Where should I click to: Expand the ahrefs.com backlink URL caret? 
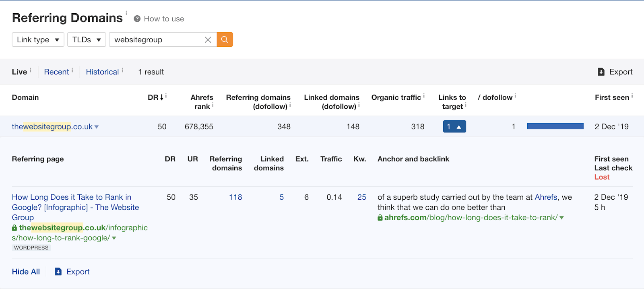[561, 218]
